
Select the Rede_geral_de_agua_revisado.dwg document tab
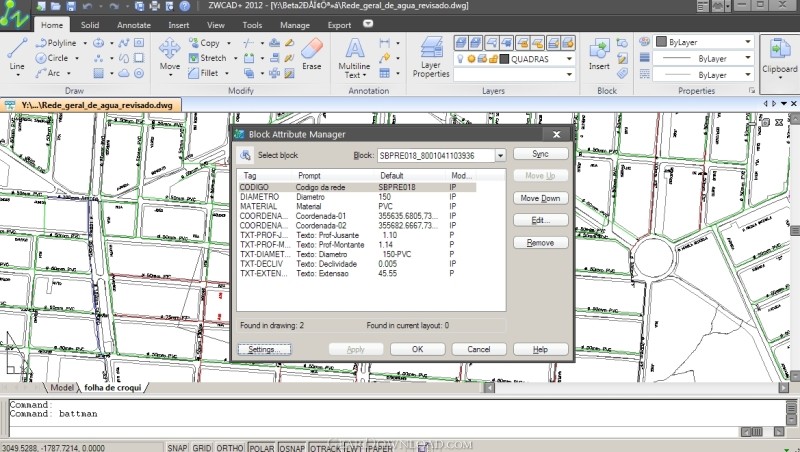click(91, 105)
